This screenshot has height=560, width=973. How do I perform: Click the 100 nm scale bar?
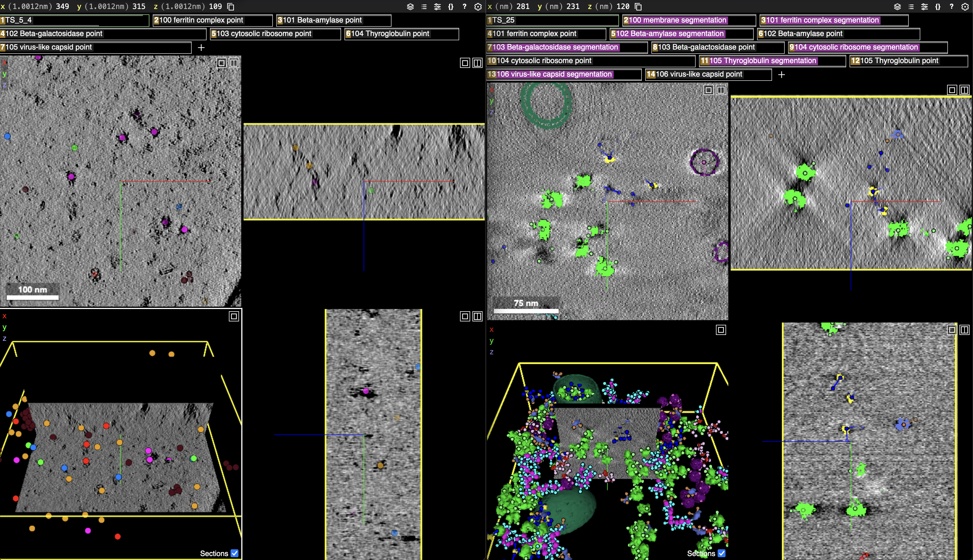33,292
